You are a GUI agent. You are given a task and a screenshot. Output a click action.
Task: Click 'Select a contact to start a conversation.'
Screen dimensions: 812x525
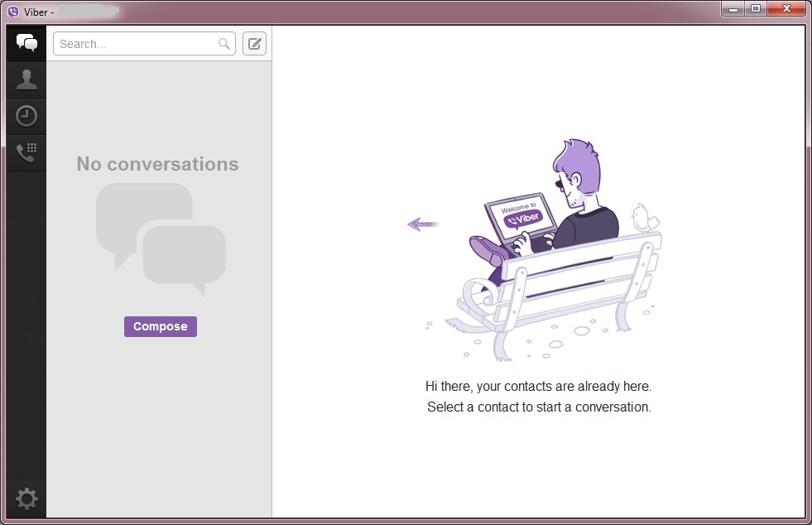click(x=539, y=407)
